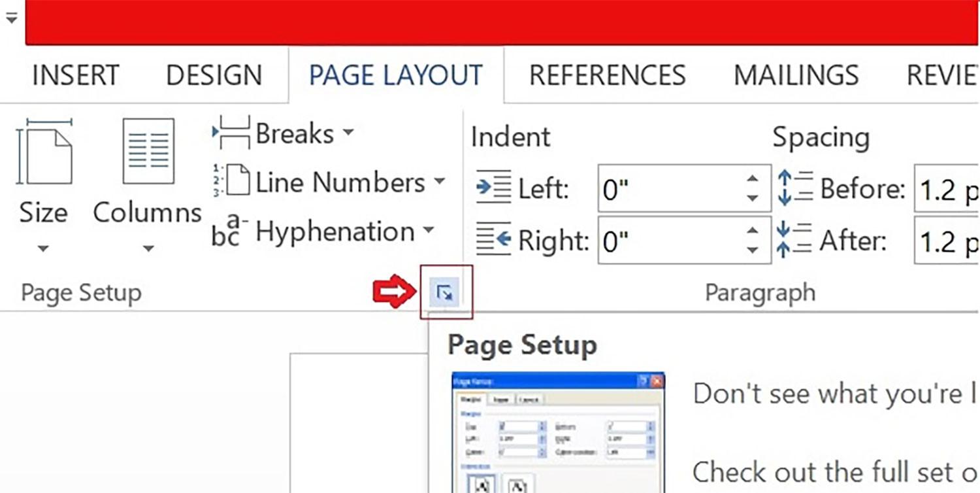Expand the Hyphenation dropdown
The height and width of the screenshot is (493, 980).
[429, 230]
